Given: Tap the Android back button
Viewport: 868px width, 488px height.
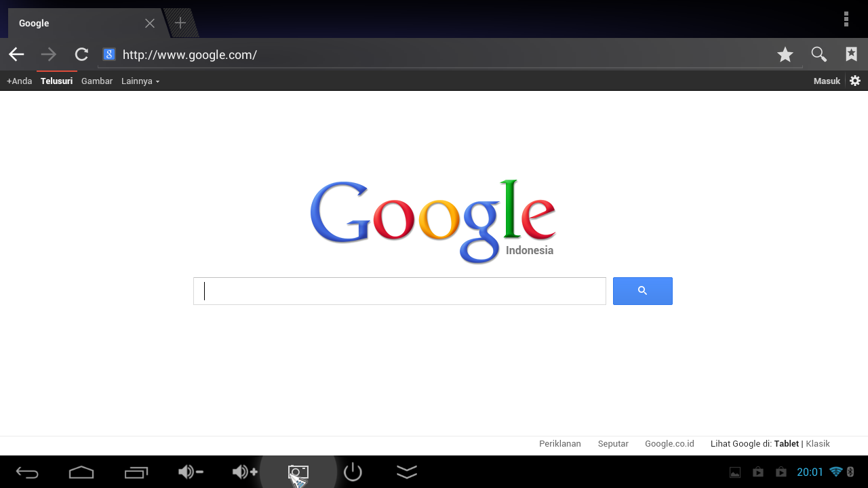Looking at the screenshot, I should pyautogui.click(x=27, y=472).
